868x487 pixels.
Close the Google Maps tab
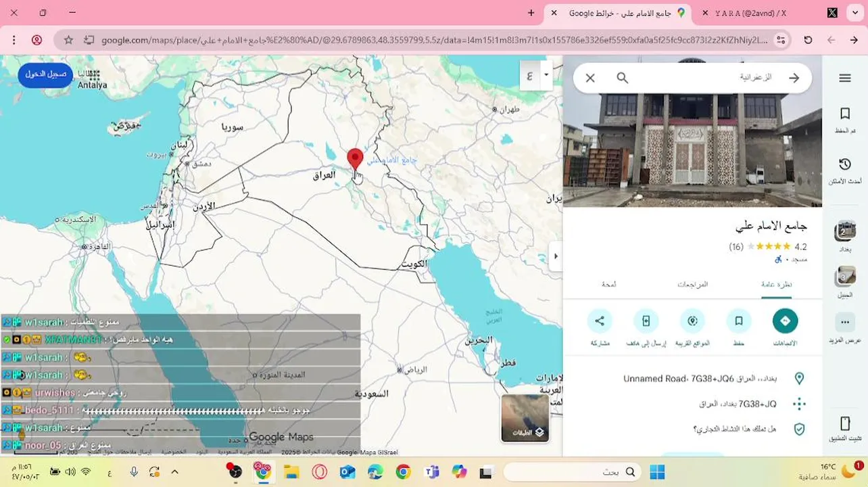554,13
